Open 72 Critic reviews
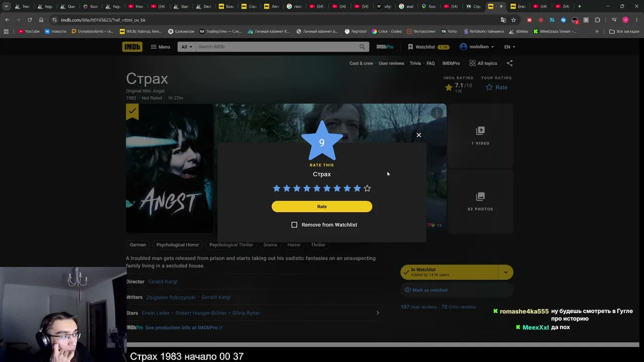 point(458,307)
